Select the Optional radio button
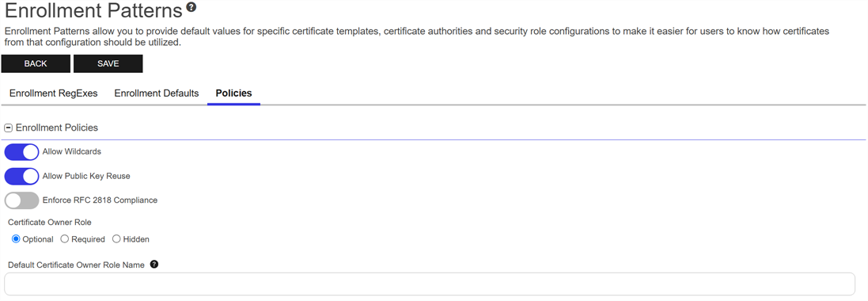This screenshot has height=301, width=868. click(x=16, y=239)
